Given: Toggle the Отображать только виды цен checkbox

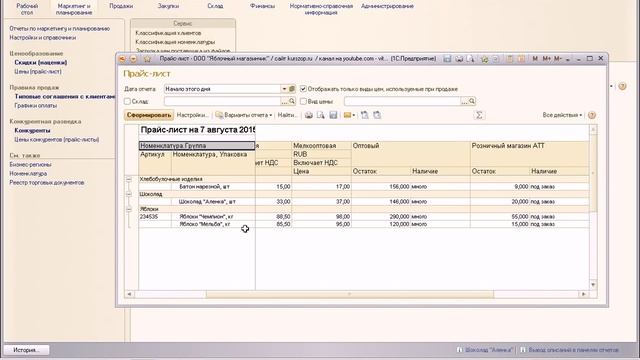Looking at the screenshot, I should point(303,89).
